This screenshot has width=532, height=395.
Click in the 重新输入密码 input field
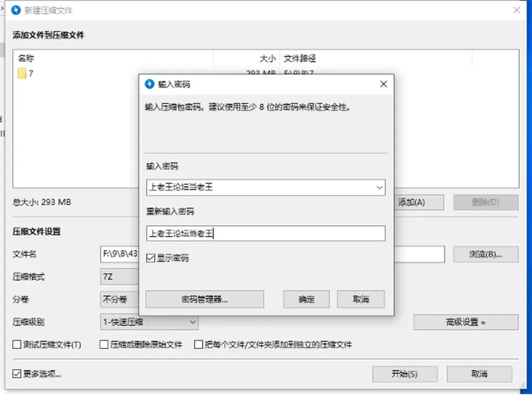[265, 234]
